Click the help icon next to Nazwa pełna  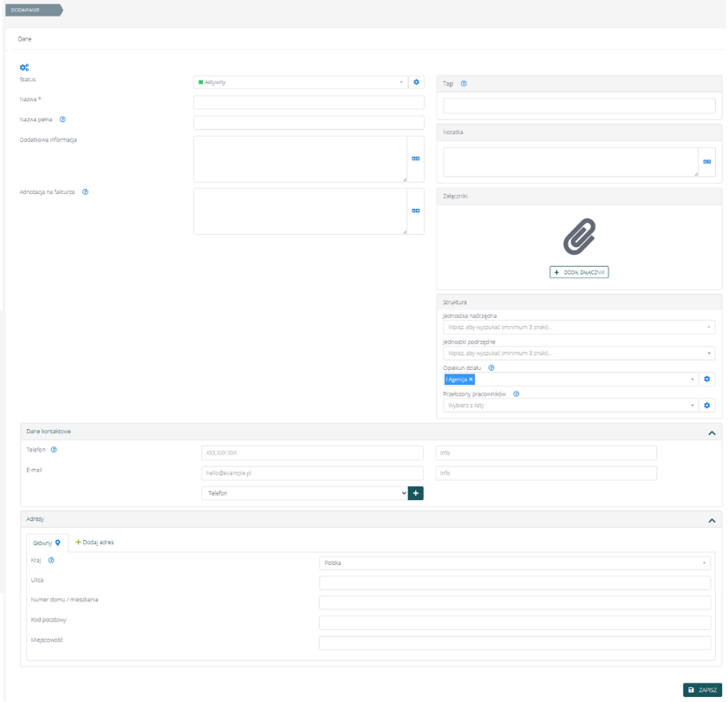pos(62,120)
